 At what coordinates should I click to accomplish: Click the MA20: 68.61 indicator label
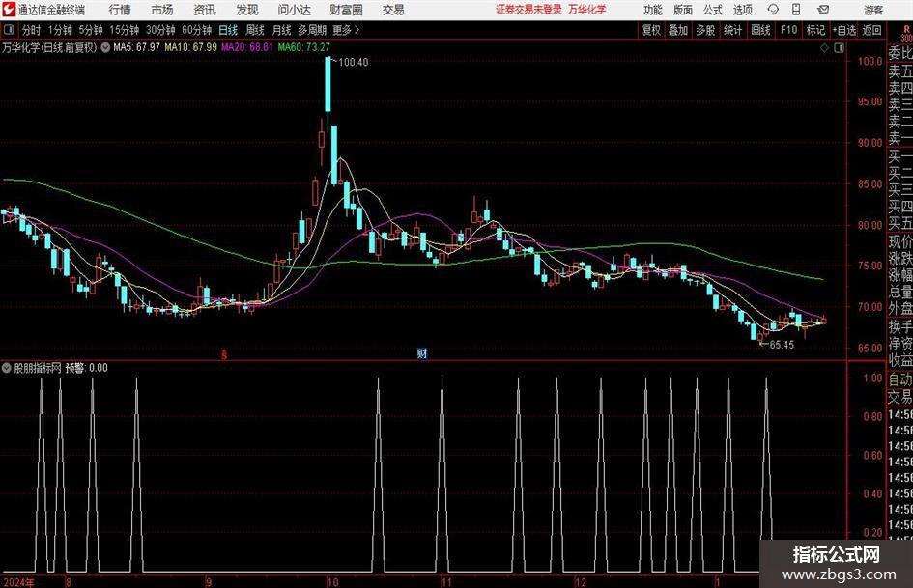(247, 47)
